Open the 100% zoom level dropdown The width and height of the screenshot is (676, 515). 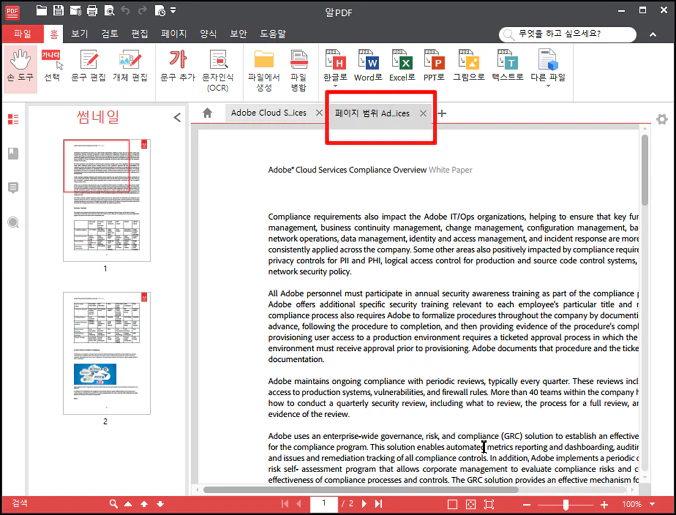point(652,504)
